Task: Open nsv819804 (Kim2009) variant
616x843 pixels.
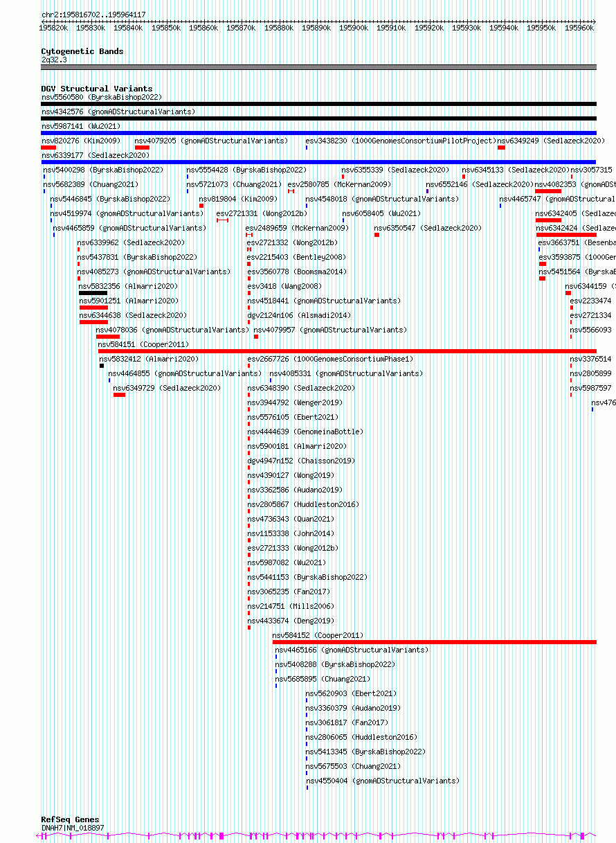Action: (x=238, y=199)
